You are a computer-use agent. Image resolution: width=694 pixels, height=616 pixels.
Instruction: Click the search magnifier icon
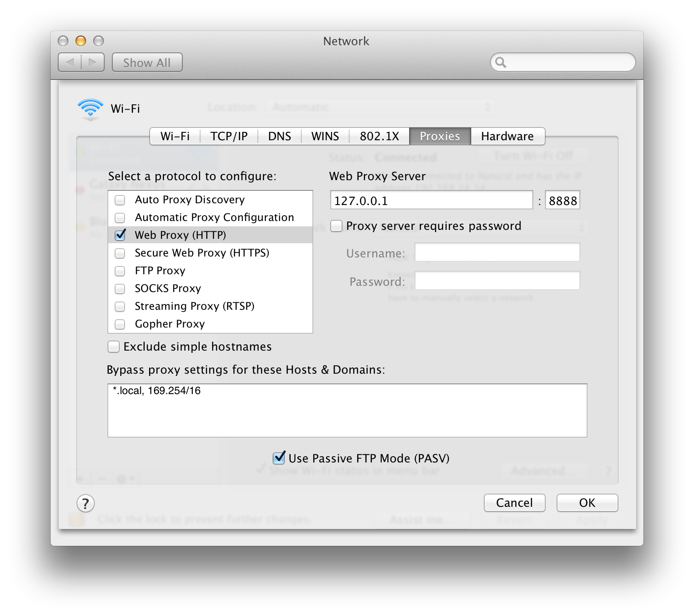[501, 62]
